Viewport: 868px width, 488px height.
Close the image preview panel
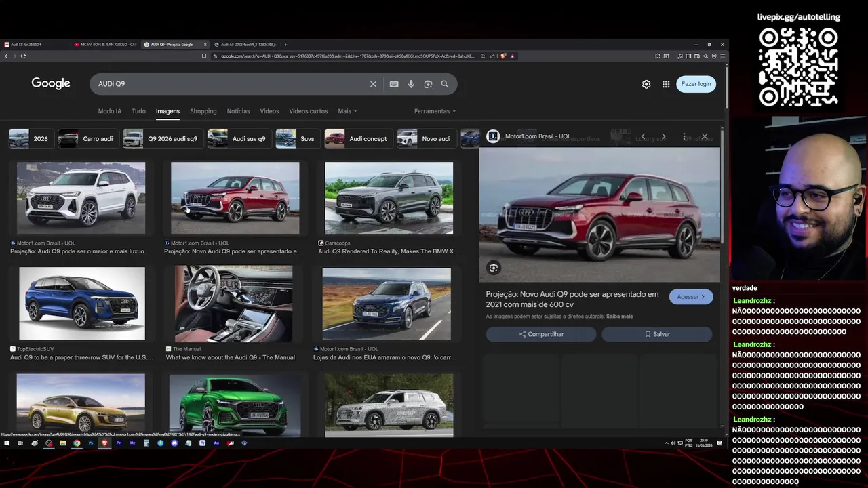[x=705, y=137]
